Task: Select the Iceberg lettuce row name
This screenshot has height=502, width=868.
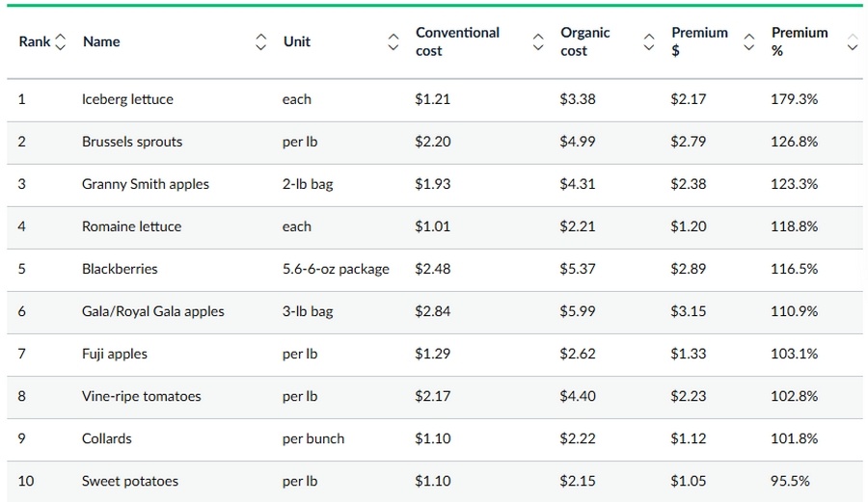Action: coord(127,99)
